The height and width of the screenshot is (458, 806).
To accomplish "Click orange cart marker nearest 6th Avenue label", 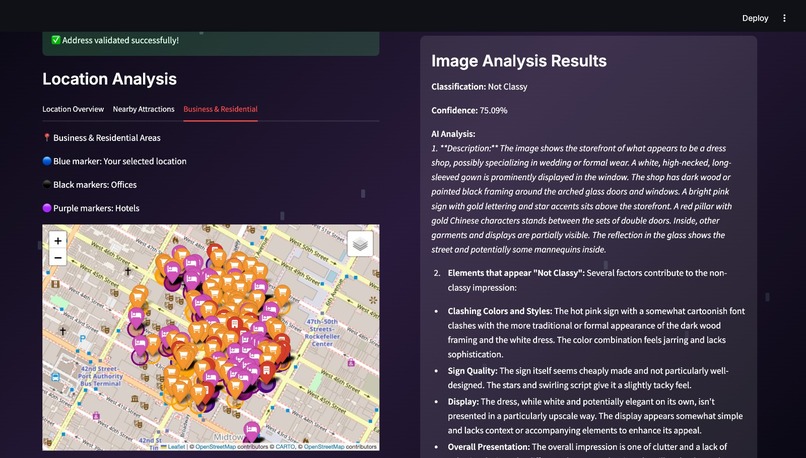I will coord(282,295).
